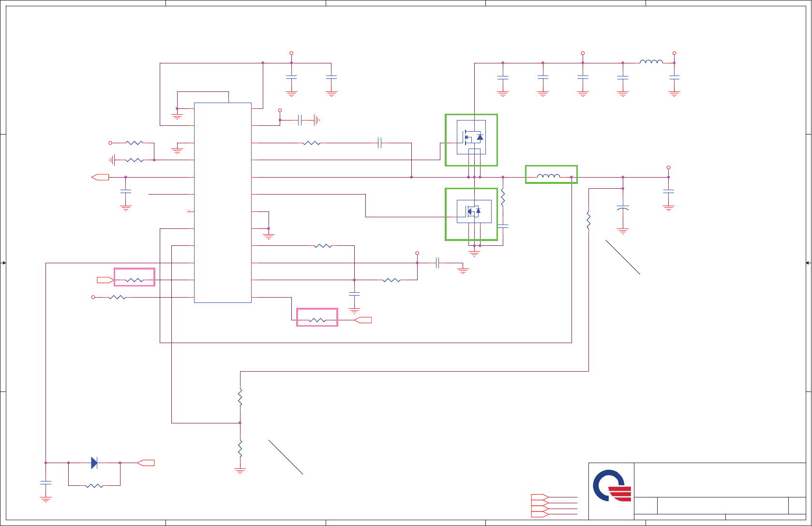Viewport: 812px width, 526px height.
Task: Select the lower MOSFET transistor symbol
Action: [474, 211]
